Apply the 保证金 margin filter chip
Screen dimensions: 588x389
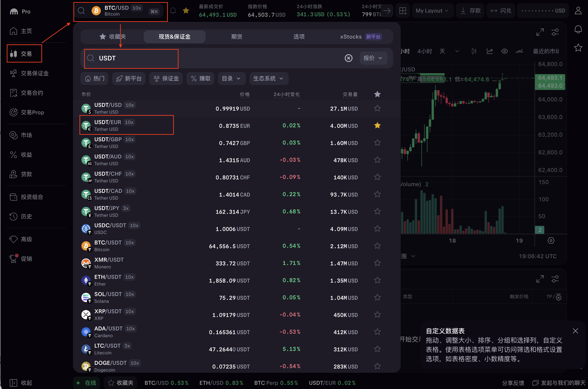[166, 79]
